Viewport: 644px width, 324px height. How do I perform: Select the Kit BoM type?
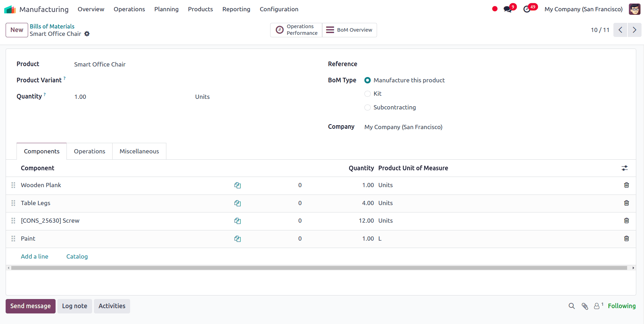click(367, 94)
